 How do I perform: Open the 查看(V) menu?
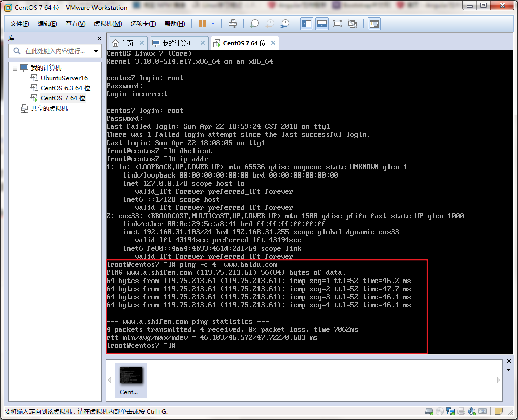point(75,24)
